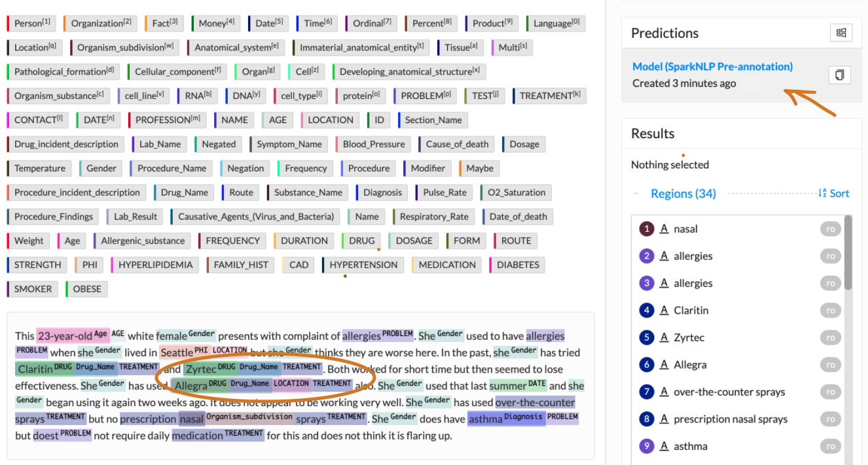
Task: Open the predictions grid view icon
Action: [x=841, y=33]
